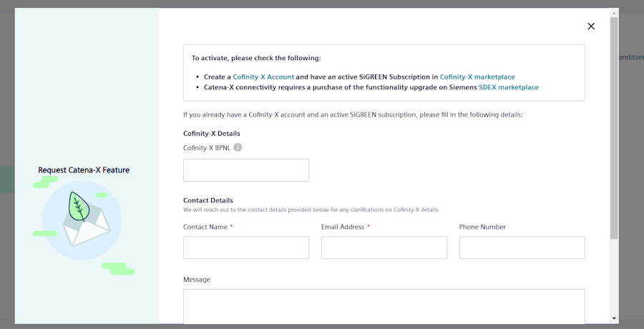Open the Cofinity-X marketplace link

click(x=477, y=77)
